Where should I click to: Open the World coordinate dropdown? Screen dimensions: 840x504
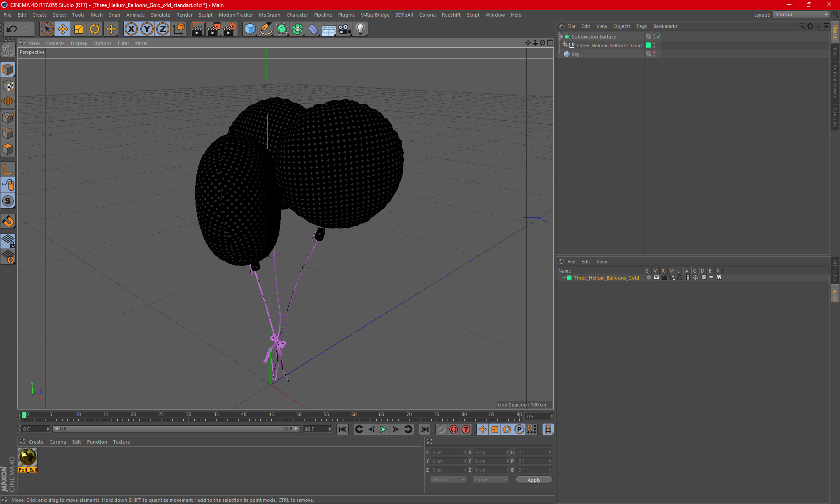click(x=448, y=479)
